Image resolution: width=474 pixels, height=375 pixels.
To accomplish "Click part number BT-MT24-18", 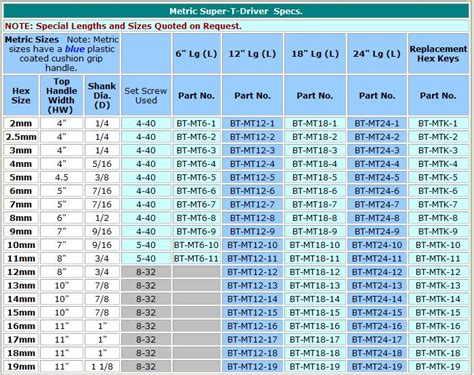I will pos(377,353).
